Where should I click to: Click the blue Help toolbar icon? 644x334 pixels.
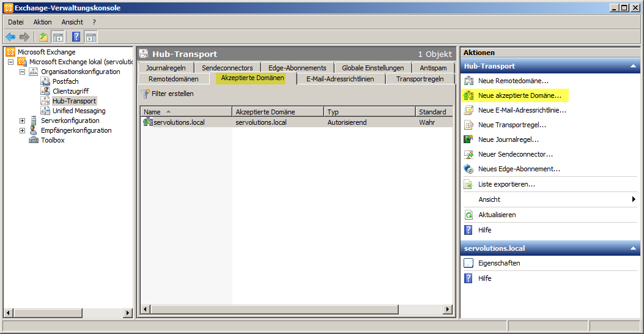point(76,37)
